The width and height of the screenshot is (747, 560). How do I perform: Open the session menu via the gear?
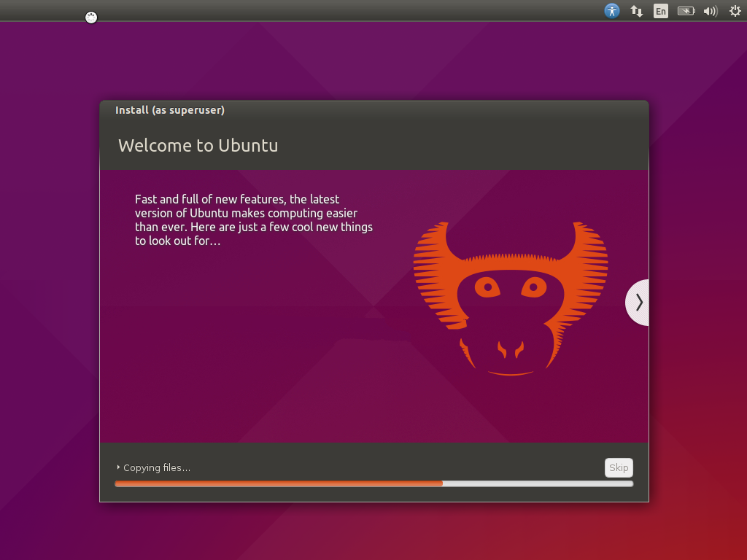pos(735,11)
